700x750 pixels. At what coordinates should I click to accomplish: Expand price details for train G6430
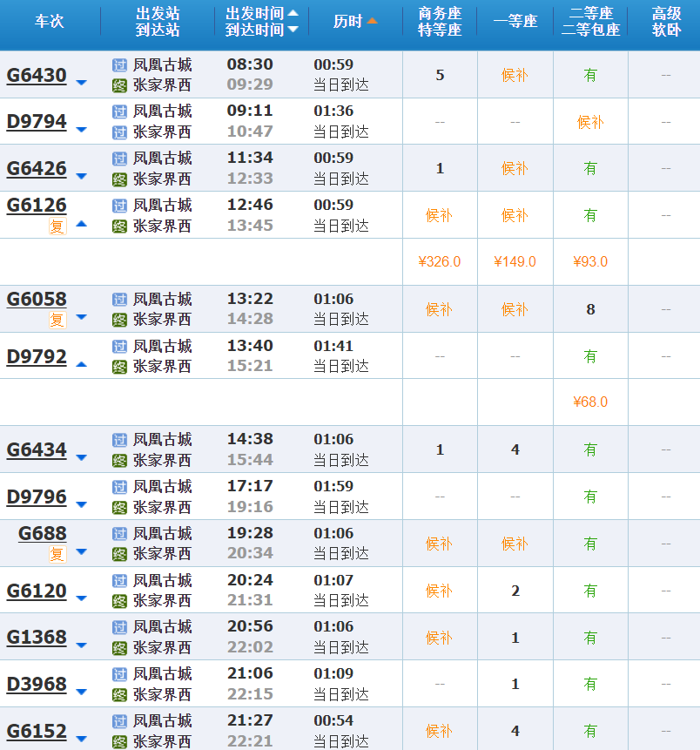point(81,84)
